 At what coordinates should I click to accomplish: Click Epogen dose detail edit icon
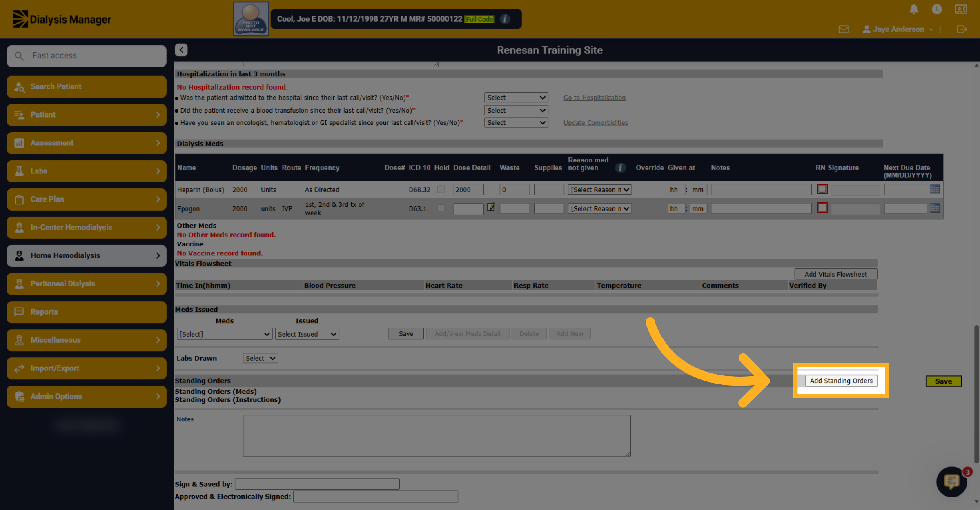491,207
